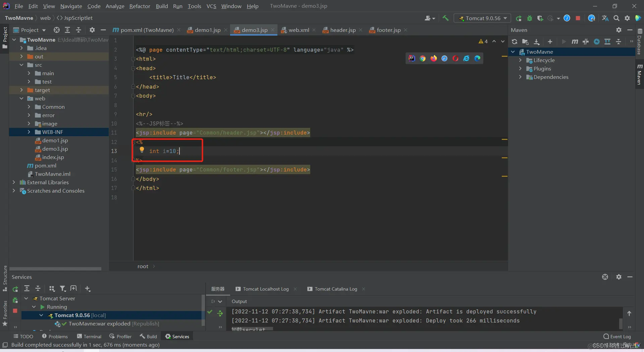The height and width of the screenshot is (352, 644).
Task: Expand the target folder
Action: coord(21,90)
